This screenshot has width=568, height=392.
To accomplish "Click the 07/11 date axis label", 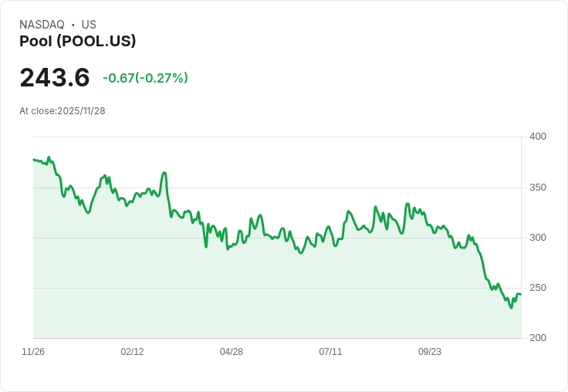I will (330, 352).
